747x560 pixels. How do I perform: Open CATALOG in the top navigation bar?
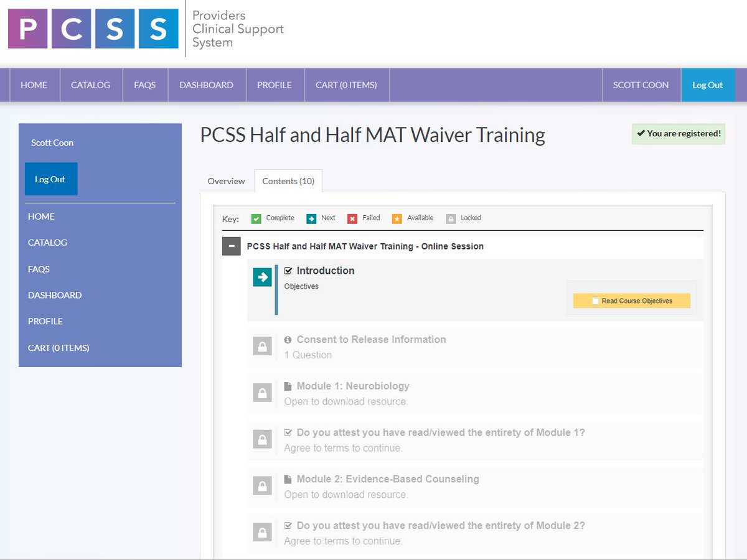[91, 85]
